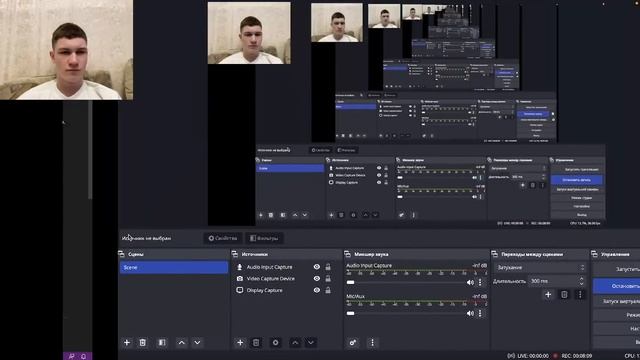The width and height of the screenshot is (640, 360).
Task: Open advanced audio properties gears icon
Action: click(353, 342)
